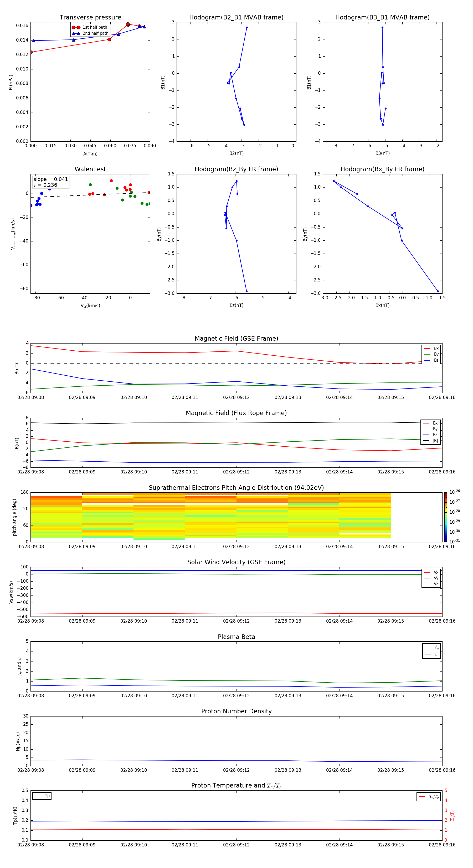
Task: Select the Tp legend entry
Action: click(42, 796)
